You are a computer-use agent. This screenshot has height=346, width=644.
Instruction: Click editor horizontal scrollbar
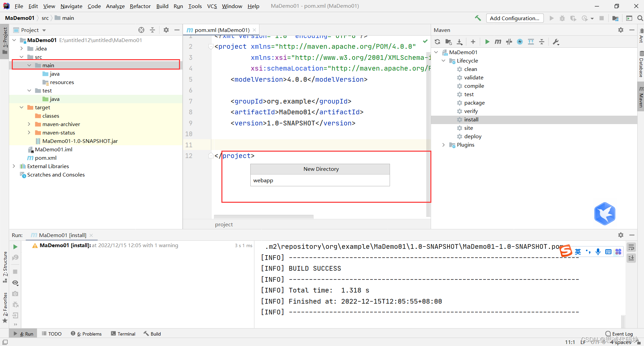coord(263,217)
